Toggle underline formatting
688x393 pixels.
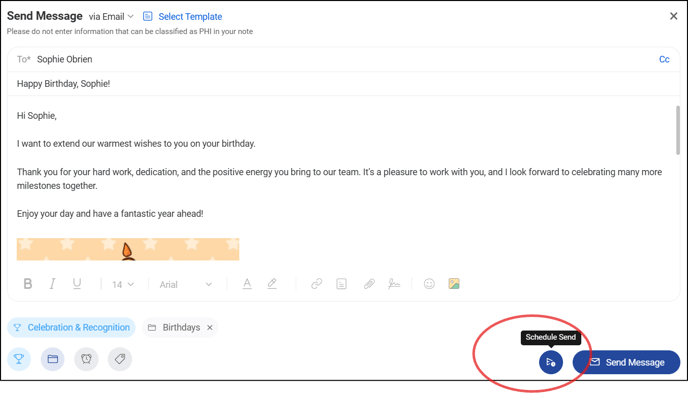pyautogui.click(x=77, y=284)
